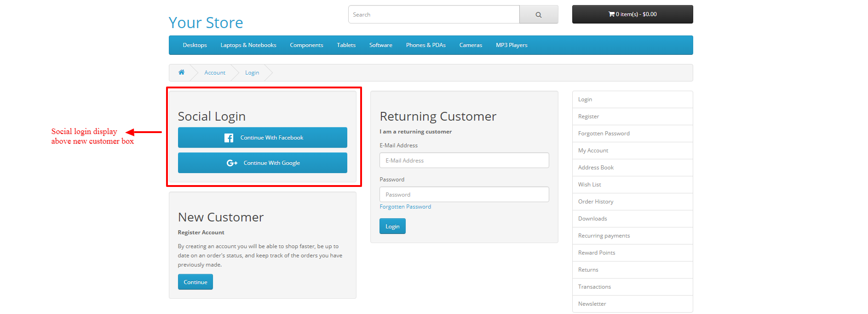Click Account in the breadcrumb
868x314 pixels.
215,73
